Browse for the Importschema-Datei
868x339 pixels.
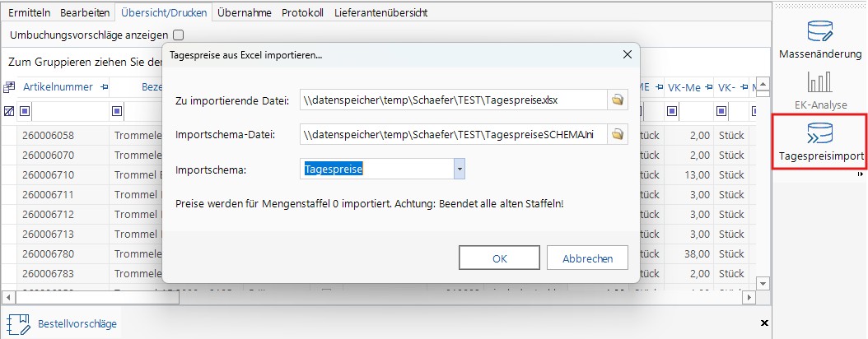pyautogui.click(x=617, y=134)
